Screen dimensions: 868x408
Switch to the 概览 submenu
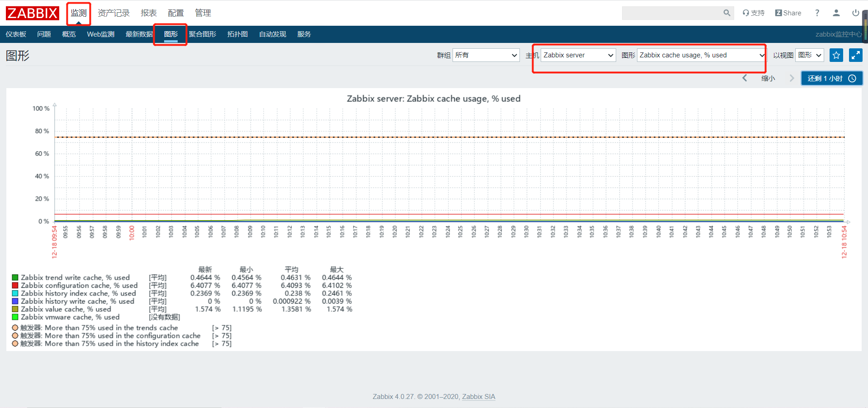tap(69, 34)
